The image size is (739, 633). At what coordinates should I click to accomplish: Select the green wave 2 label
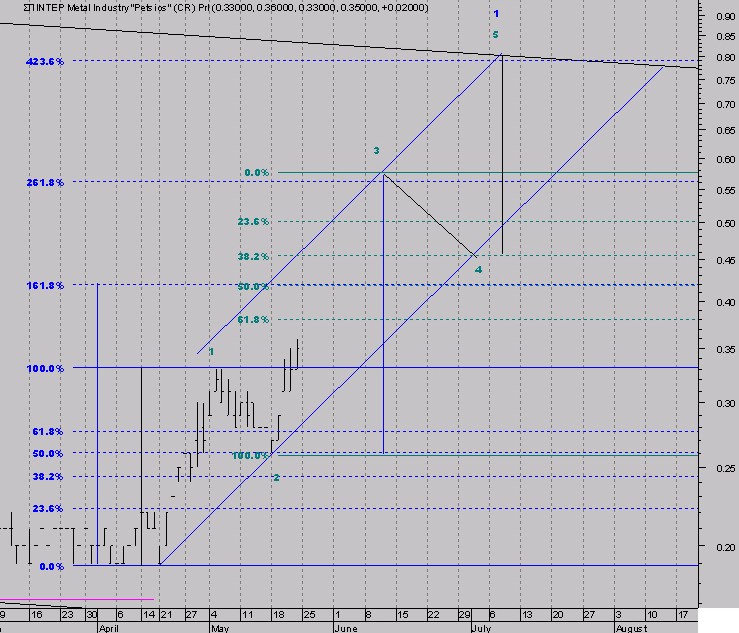tap(276, 477)
